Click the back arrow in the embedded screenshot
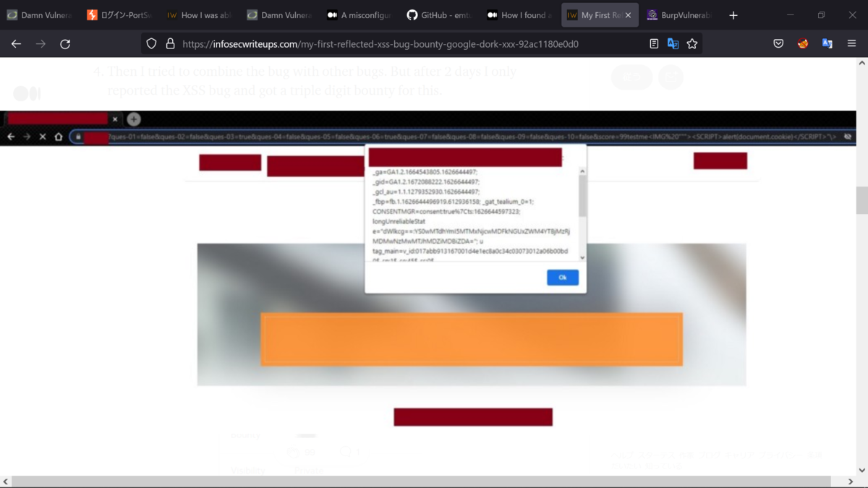The width and height of the screenshot is (868, 488). tap(11, 137)
